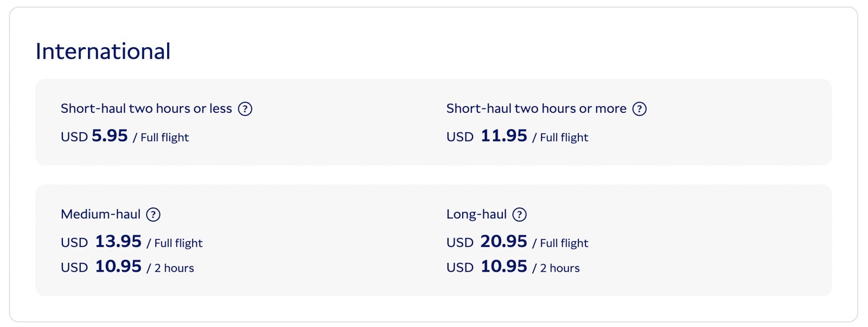Click the 11.95 price amount
868x327 pixels.
pos(504,136)
